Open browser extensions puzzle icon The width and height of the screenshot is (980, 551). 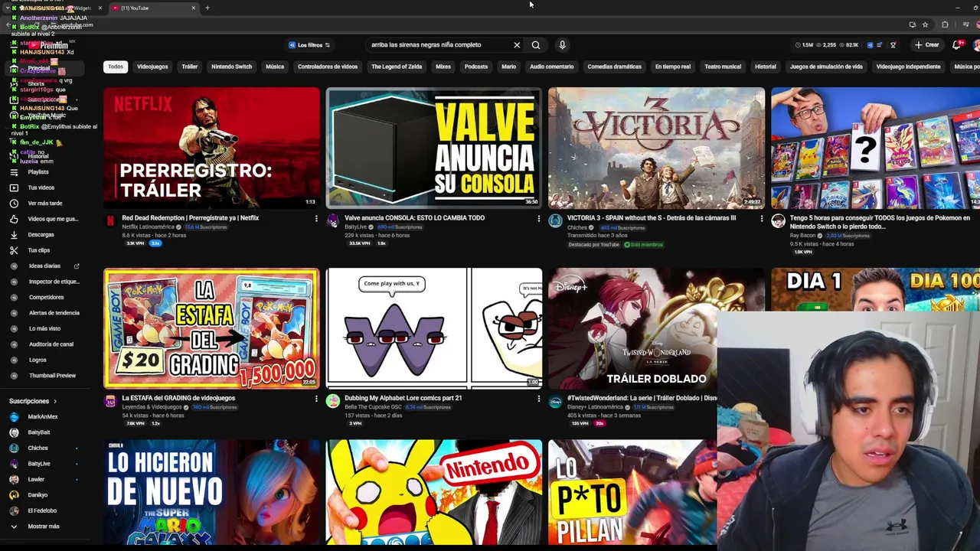[945, 24]
